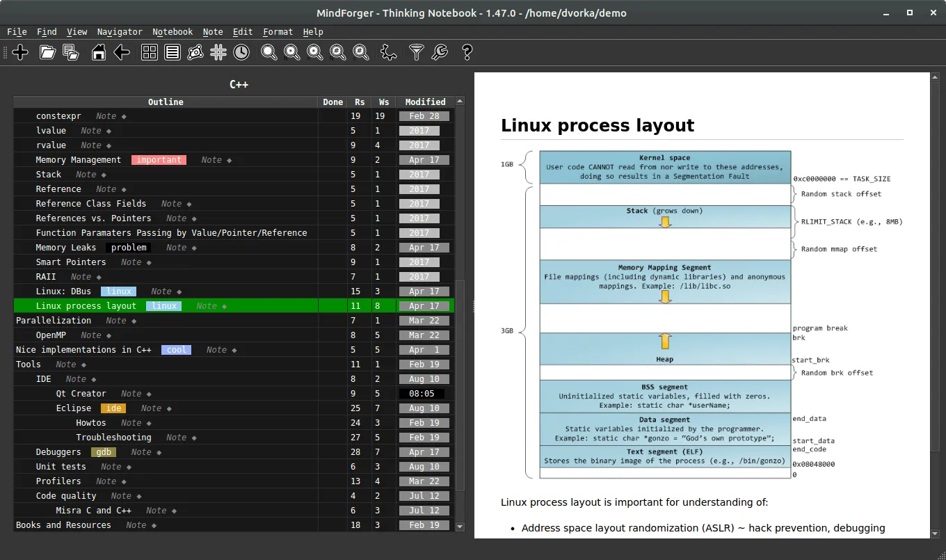
Task: Open the Navigator menu
Action: 119,32
